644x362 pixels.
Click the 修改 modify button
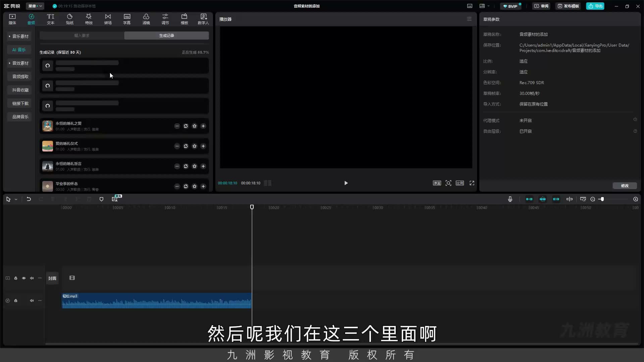pos(625,186)
